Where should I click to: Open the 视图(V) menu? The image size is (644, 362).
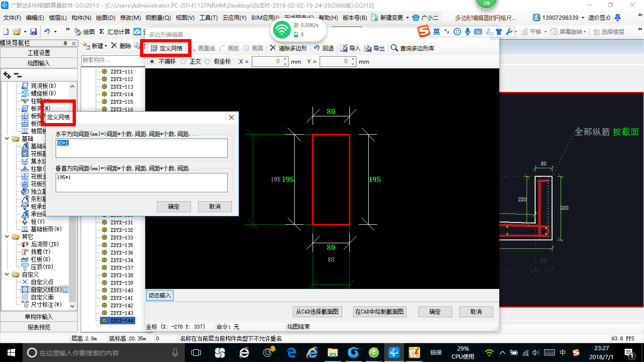[x=185, y=18]
